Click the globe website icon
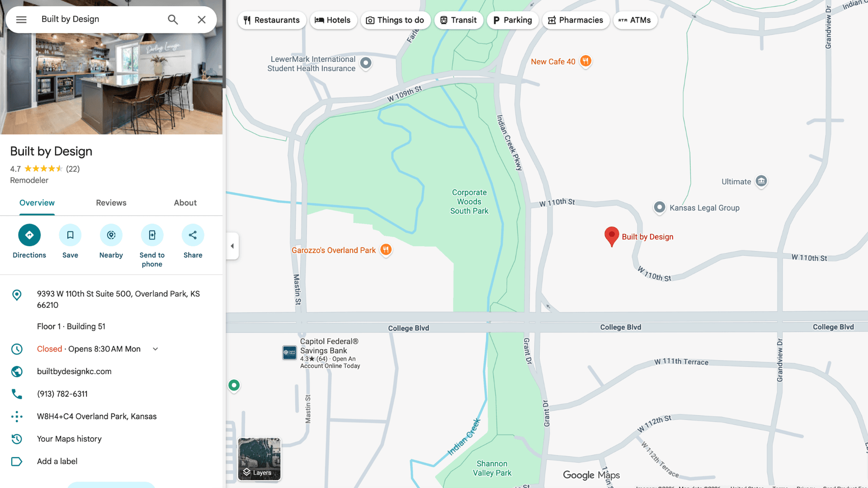868x488 pixels. [17, 371]
